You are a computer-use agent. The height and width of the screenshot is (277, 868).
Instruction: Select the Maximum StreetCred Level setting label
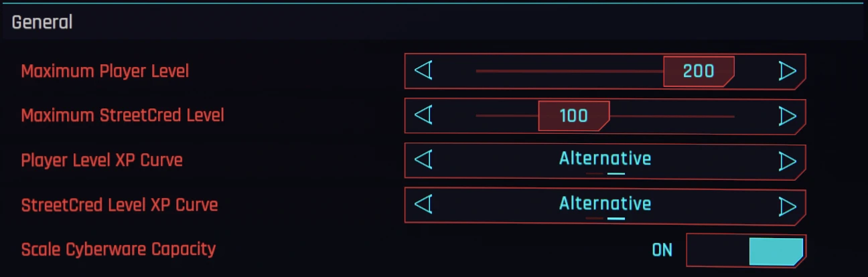tap(123, 116)
